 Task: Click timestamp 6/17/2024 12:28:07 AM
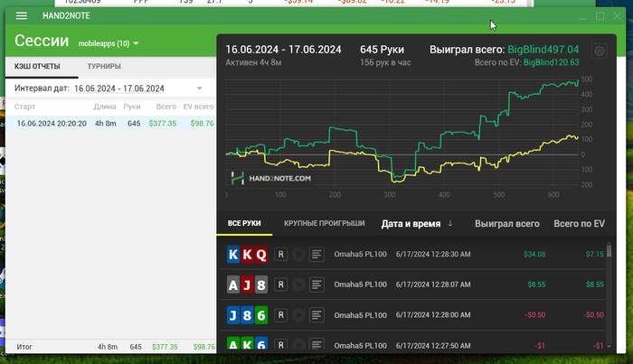coord(433,285)
